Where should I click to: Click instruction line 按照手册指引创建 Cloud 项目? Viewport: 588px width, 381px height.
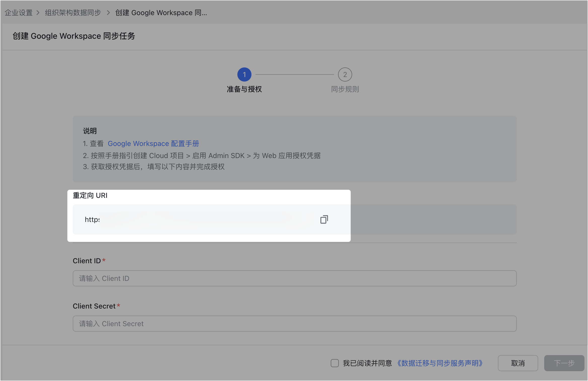coord(202,156)
